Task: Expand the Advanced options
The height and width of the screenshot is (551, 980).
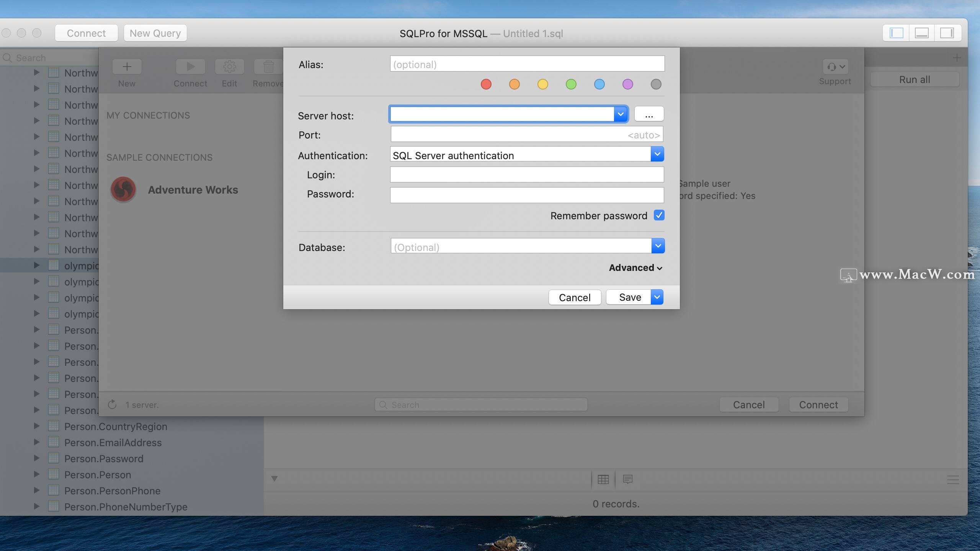Action: tap(635, 268)
